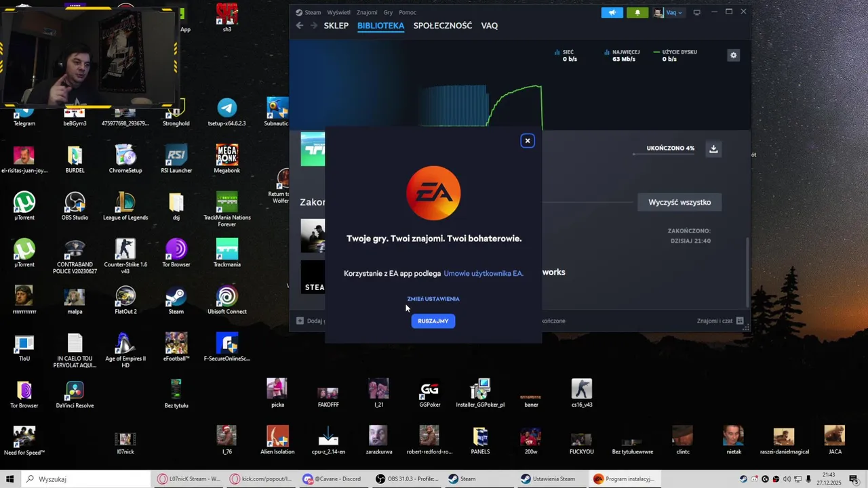Open DaVinci Resolve desktop icon
Image resolution: width=868 pixels, height=488 pixels.
[75, 394]
